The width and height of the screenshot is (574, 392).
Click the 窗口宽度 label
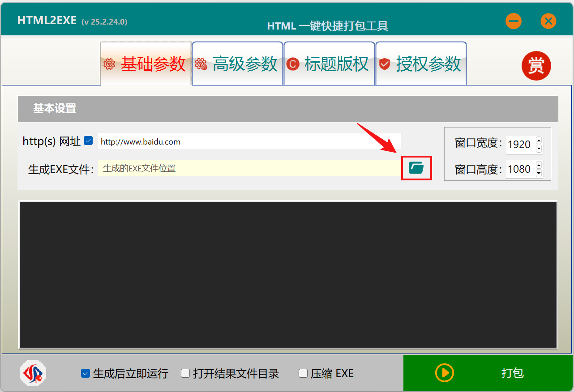479,143
